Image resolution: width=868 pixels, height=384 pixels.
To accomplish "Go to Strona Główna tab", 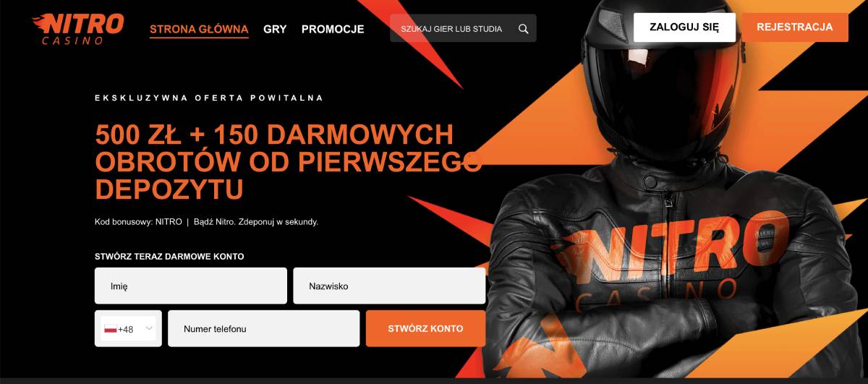I will click(199, 30).
